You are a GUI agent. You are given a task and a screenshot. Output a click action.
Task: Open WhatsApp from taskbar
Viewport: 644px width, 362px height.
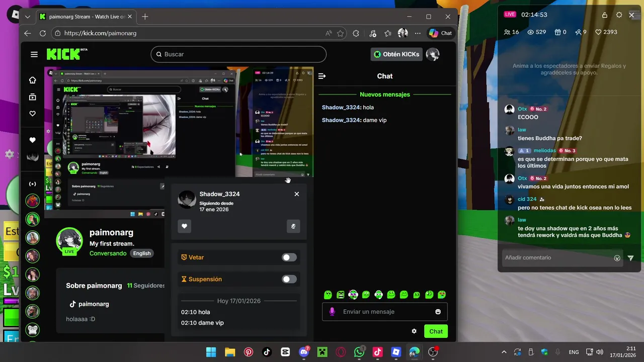(x=359, y=352)
